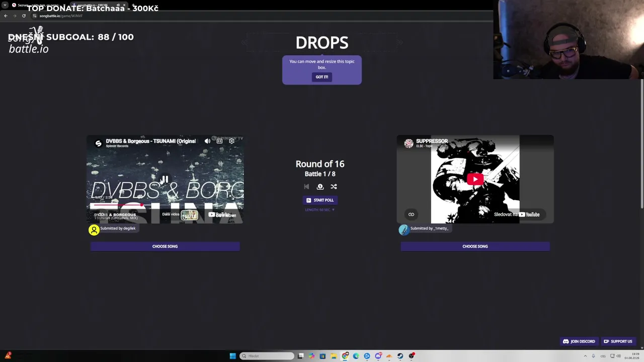Open SUPPRESSOR video on YouTube
The image size is (644, 362).
click(517, 215)
